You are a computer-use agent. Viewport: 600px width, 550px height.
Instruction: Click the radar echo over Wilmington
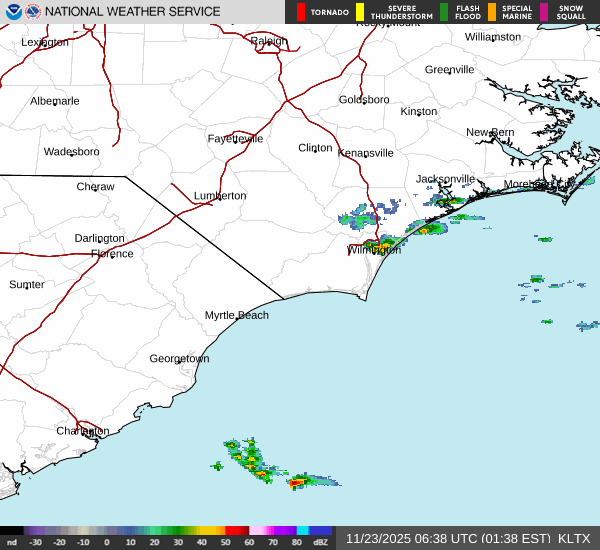click(380, 243)
